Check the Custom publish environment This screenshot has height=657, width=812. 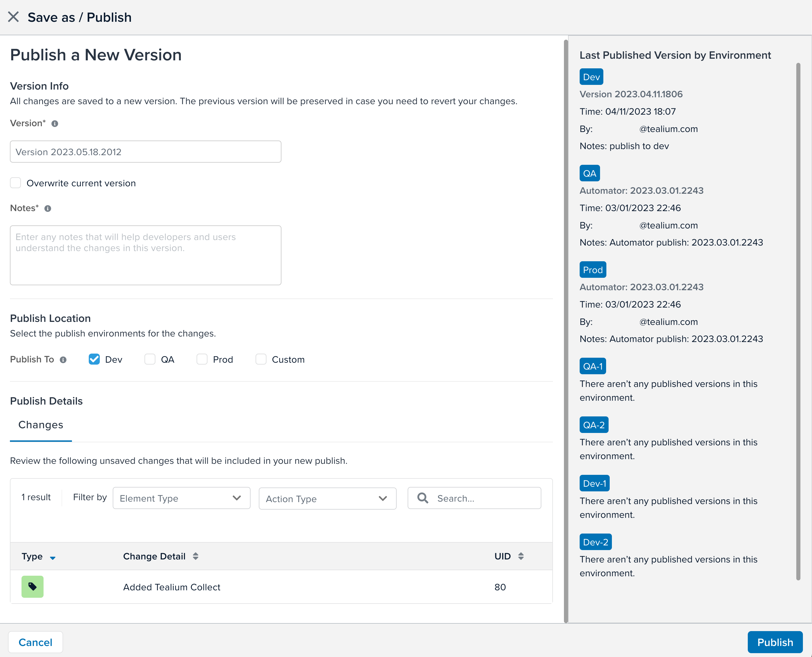click(261, 359)
